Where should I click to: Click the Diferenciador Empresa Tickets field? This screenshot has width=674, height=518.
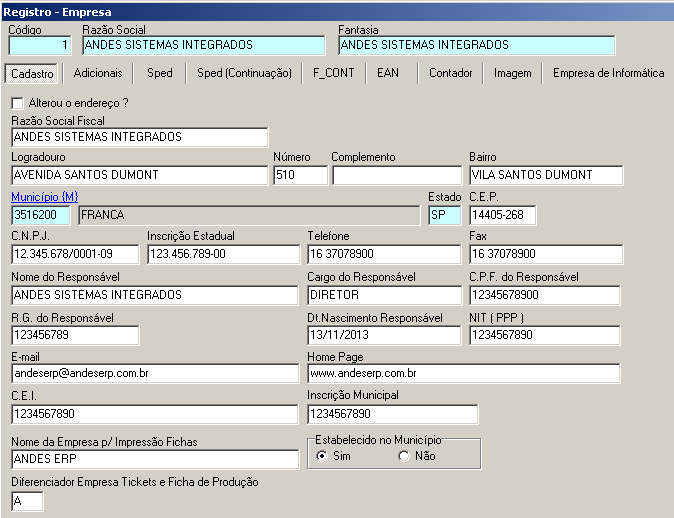coord(27,501)
